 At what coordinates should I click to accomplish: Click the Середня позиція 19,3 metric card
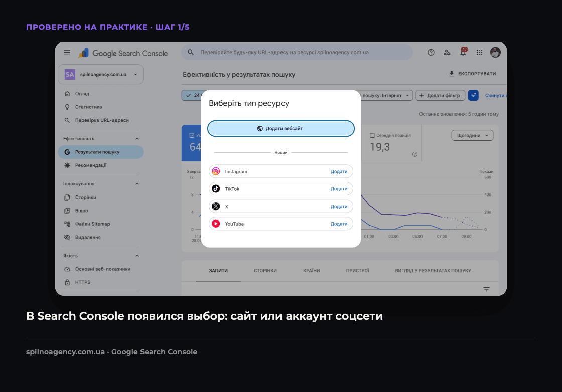391,143
